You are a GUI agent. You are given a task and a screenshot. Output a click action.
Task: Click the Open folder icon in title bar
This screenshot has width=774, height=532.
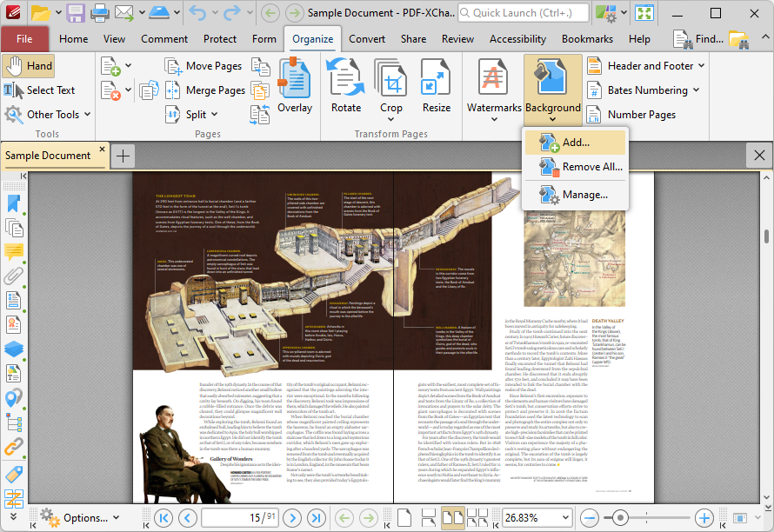tap(41, 13)
